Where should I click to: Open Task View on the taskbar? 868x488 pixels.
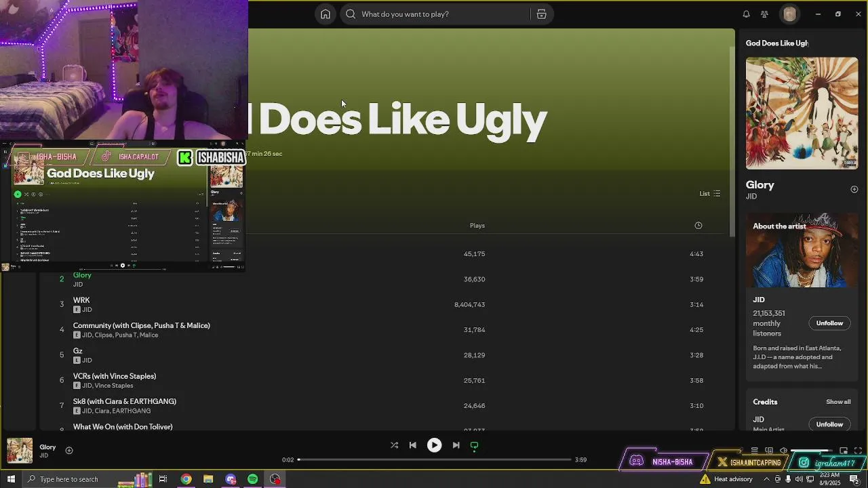pyautogui.click(x=163, y=479)
